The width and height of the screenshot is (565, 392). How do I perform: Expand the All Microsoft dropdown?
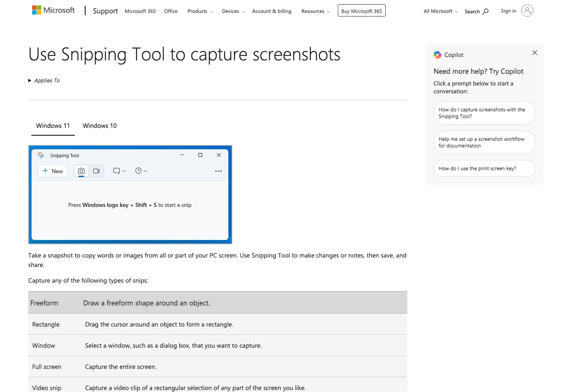click(441, 11)
